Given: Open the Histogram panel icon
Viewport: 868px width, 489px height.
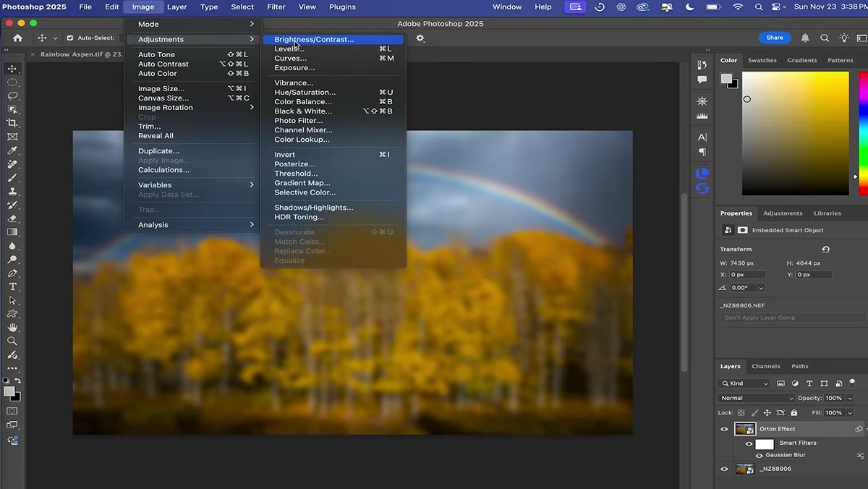Looking at the screenshot, I should (702, 116).
